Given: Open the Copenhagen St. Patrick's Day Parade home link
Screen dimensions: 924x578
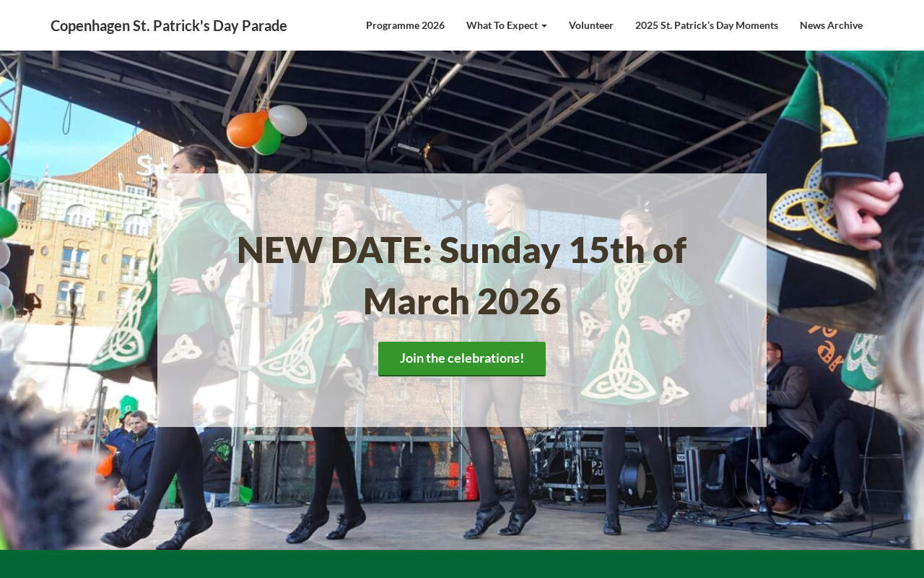Looking at the screenshot, I should click(x=168, y=25).
